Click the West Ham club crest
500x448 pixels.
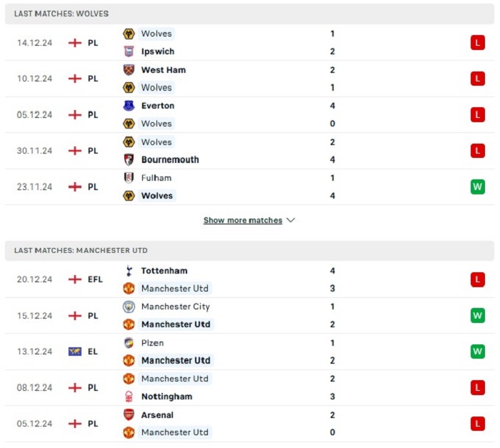pyautogui.click(x=129, y=70)
